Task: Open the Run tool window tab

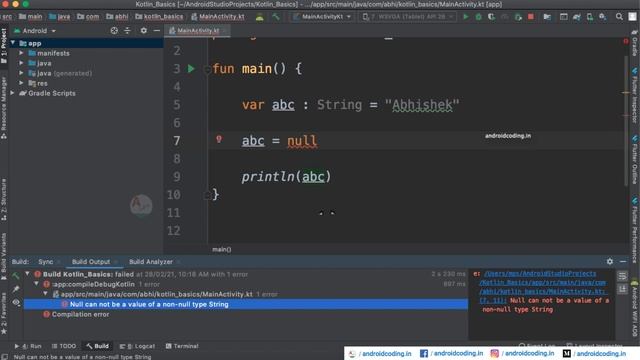Action: click(28, 346)
